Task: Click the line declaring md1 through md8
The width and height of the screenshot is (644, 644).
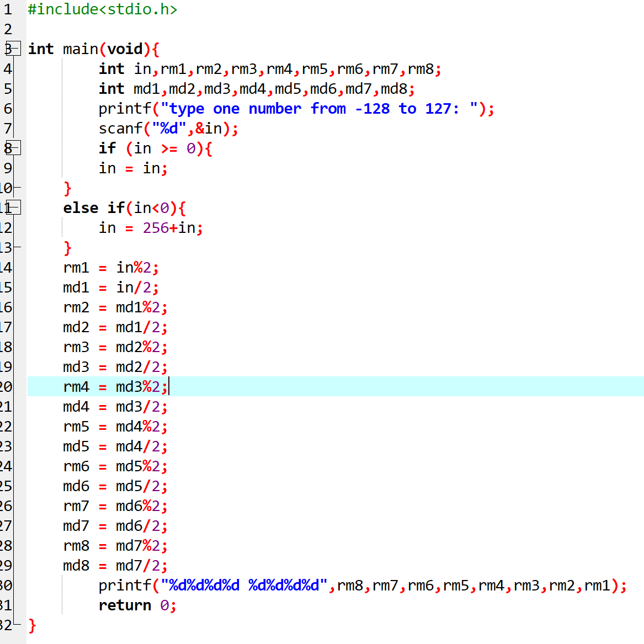Action: (257, 89)
